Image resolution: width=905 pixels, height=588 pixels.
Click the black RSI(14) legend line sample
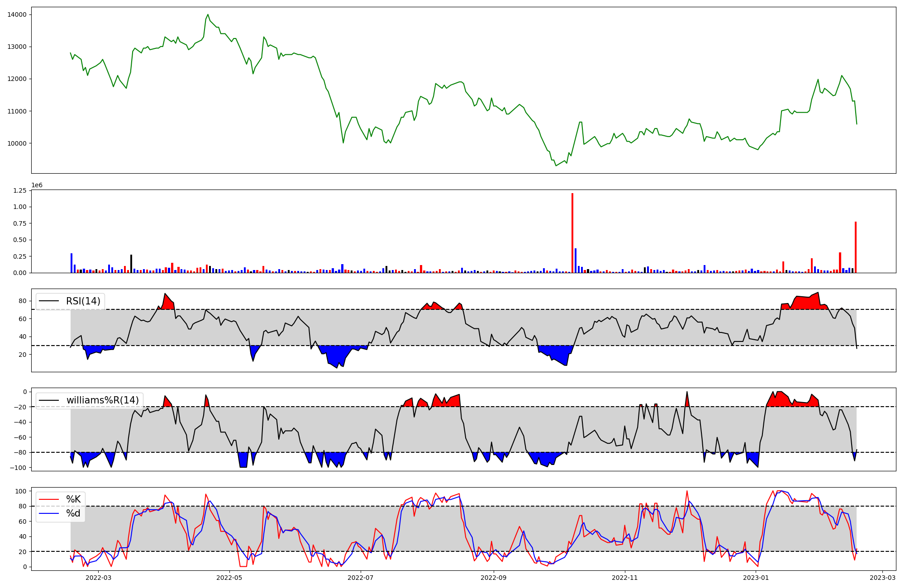coord(49,301)
